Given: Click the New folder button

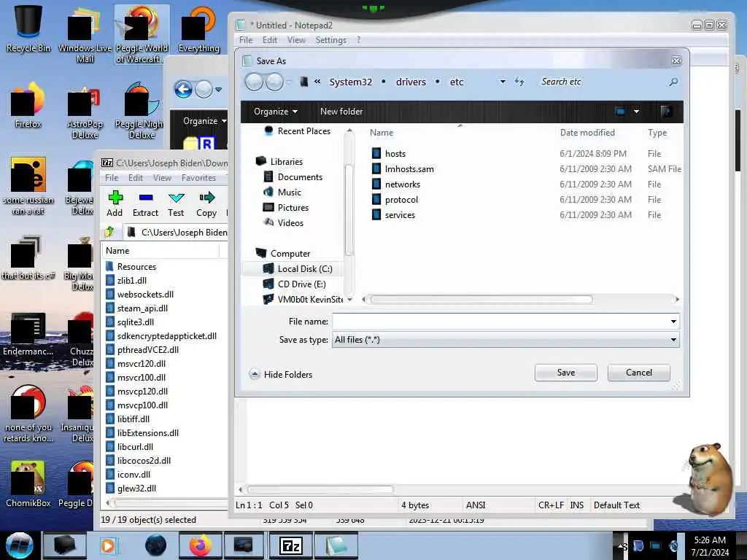Looking at the screenshot, I should pos(341,112).
